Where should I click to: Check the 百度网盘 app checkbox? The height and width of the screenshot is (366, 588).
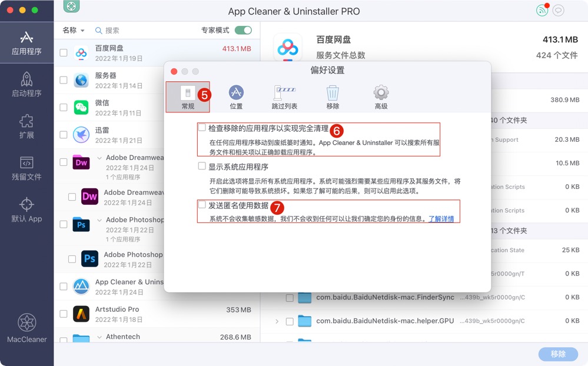coord(64,52)
